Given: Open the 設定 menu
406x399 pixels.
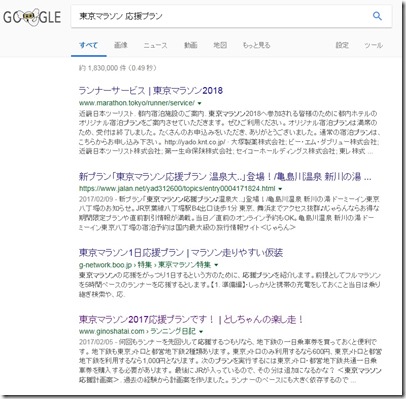Looking at the screenshot, I should click(x=342, y=45).
